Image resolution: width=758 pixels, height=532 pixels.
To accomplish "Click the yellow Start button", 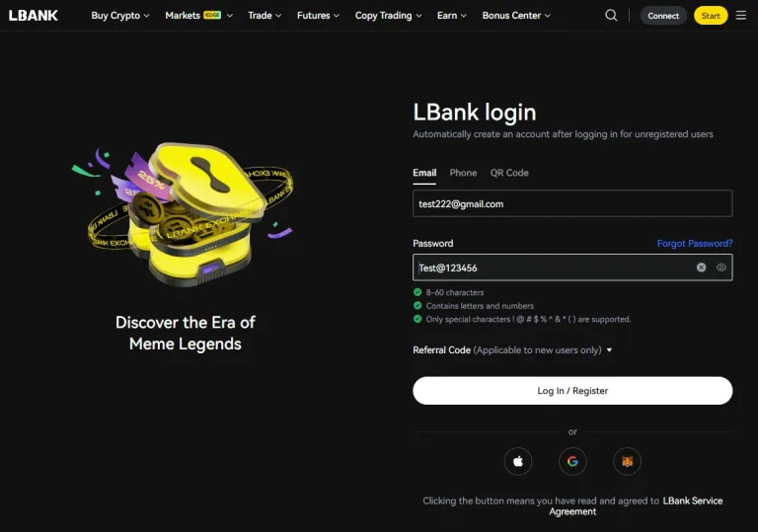I will [711, 16].
